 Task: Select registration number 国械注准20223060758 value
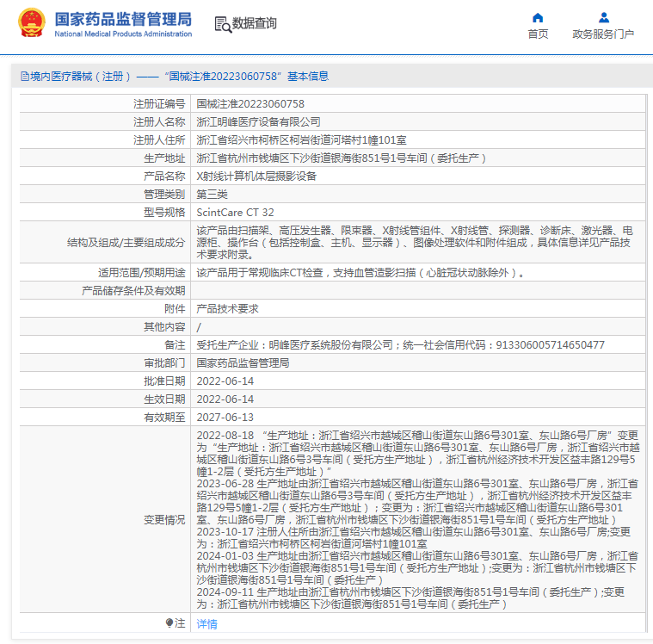[250, 104]
